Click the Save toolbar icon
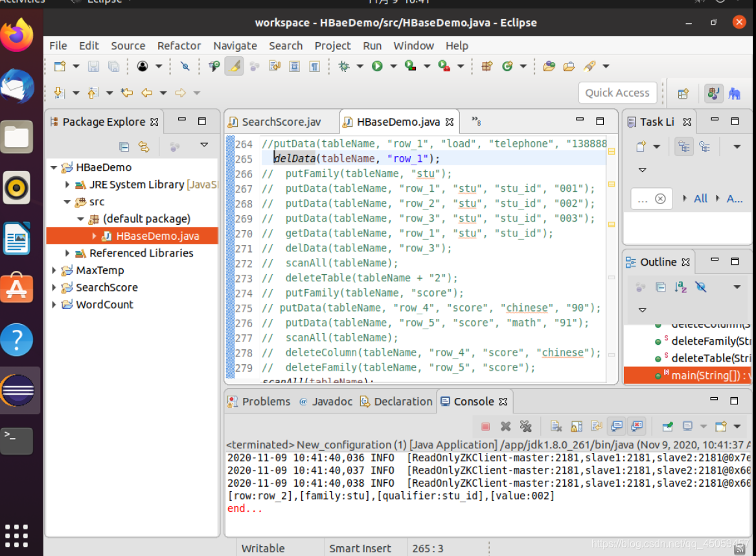The image size is (756, 556). (93, 66)
